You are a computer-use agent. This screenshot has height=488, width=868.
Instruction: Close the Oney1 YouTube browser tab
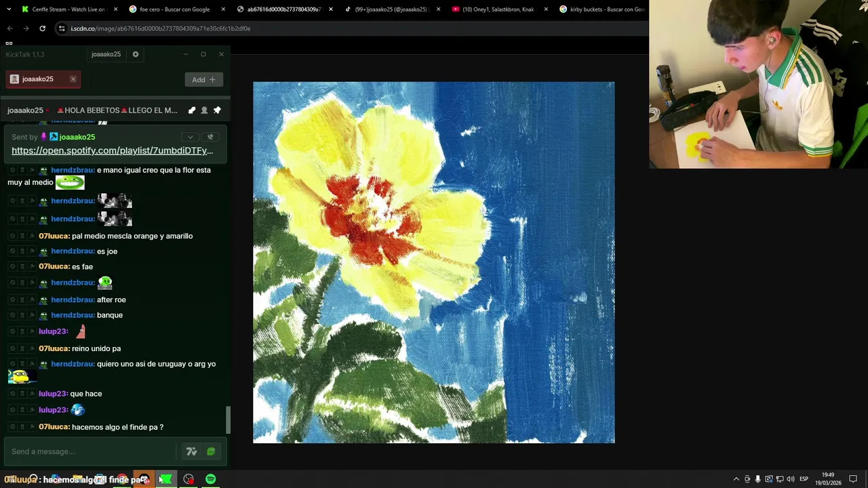[x=546, y=9]
